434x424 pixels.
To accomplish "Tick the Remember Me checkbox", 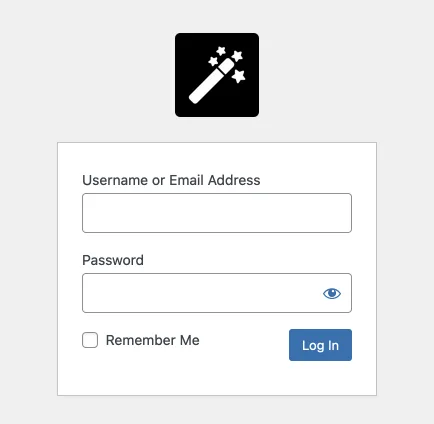I will (90, 340).
